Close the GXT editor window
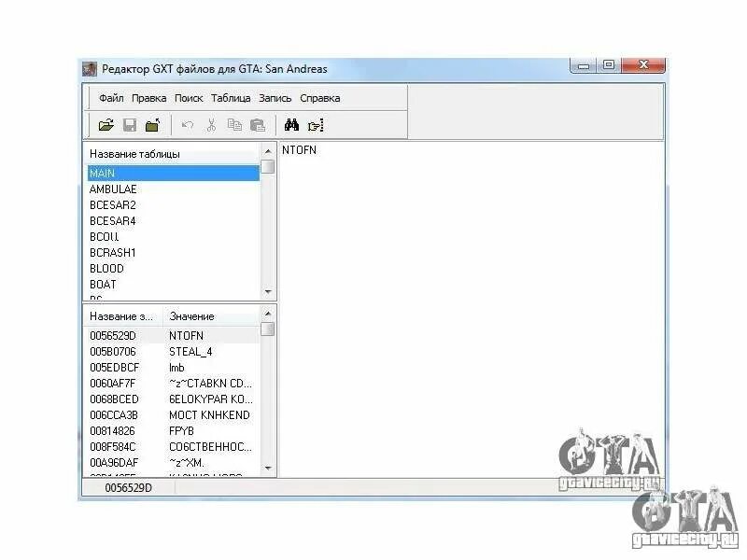747x560 pixels. [x=643, y=65]
